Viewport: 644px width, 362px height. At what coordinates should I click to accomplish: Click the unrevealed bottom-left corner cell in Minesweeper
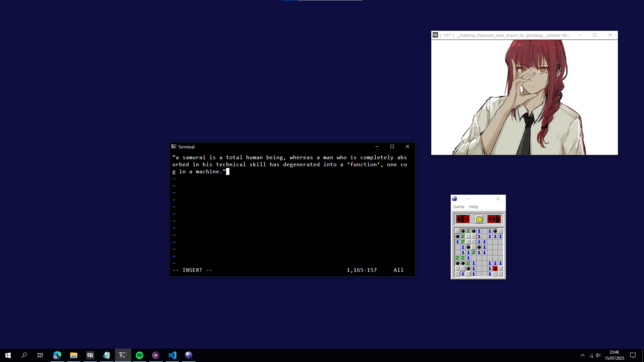point(458,274)
